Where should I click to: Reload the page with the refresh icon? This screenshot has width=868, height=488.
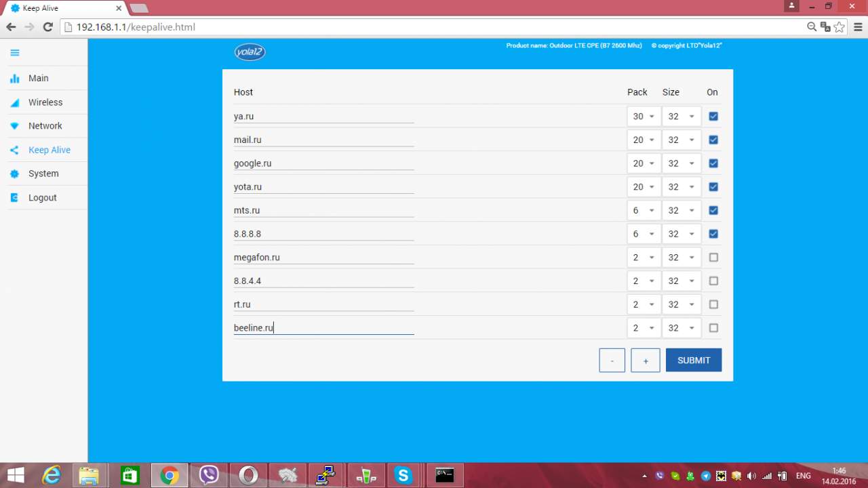point(47,27)
